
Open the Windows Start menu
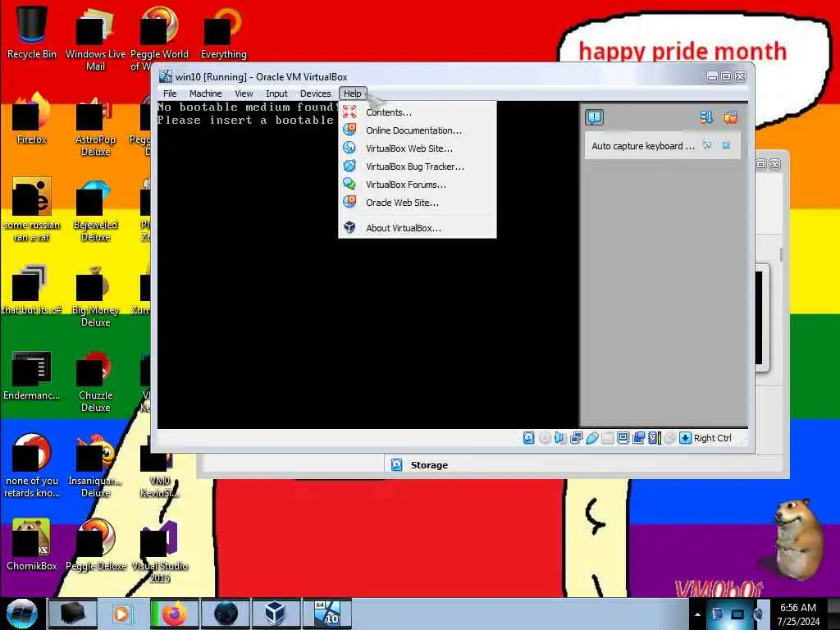coord(21,614)
